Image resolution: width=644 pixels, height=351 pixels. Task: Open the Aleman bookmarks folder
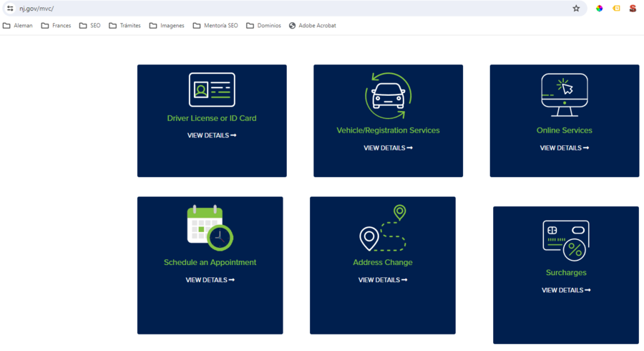(x=18, y=26)
